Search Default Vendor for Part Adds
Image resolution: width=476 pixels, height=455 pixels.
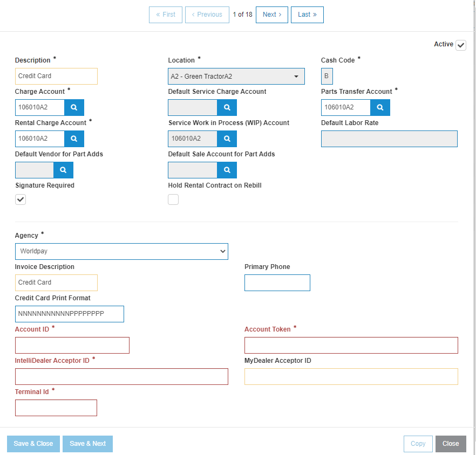63,170
